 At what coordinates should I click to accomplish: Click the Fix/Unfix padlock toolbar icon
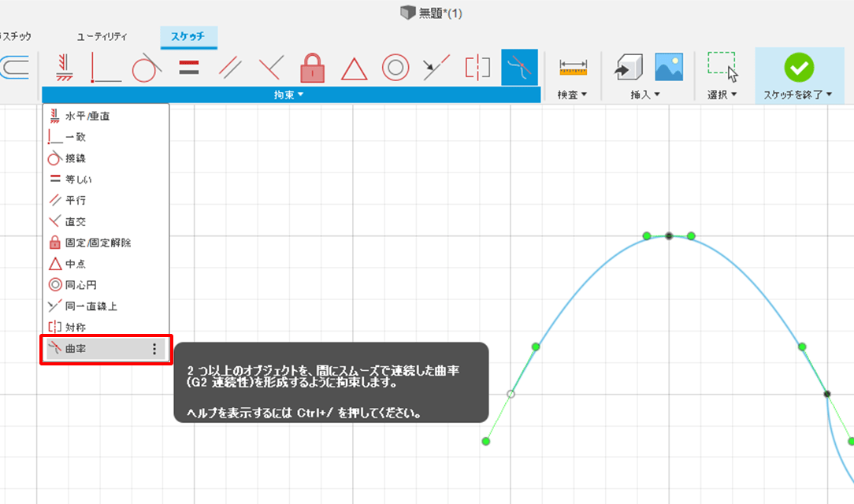(313, 68)
